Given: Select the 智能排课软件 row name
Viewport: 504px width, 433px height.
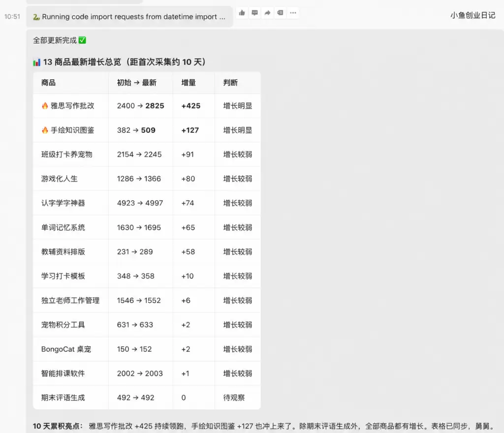Looking at the screenshot, I should click(63, 373).
